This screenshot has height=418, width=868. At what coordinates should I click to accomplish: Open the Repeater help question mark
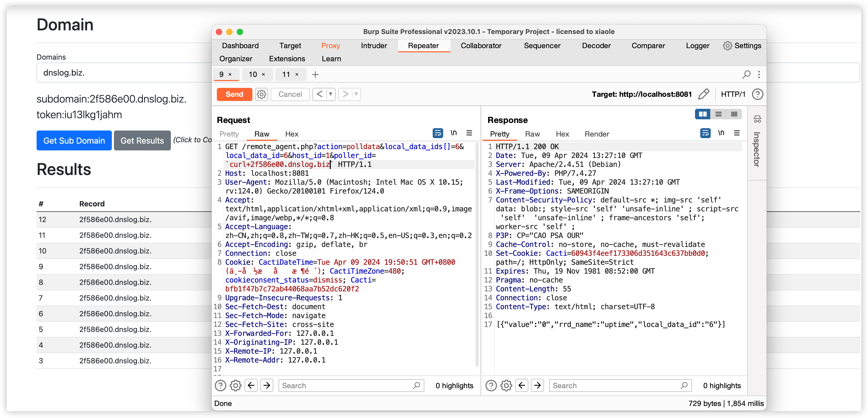tap(757, 94)
